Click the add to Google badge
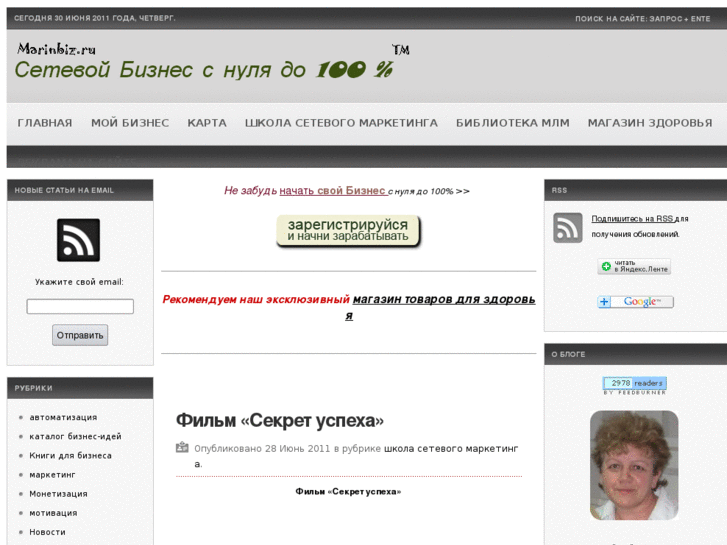Viewport: 727px width, 545px height. pyautogui.click(x=635, y=302)
